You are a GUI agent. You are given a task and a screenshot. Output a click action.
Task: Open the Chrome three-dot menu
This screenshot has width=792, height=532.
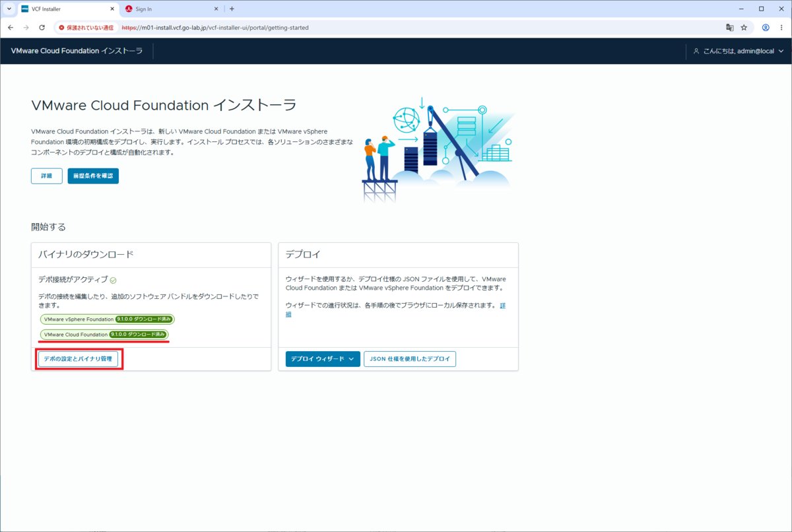[x=781, y=28]
